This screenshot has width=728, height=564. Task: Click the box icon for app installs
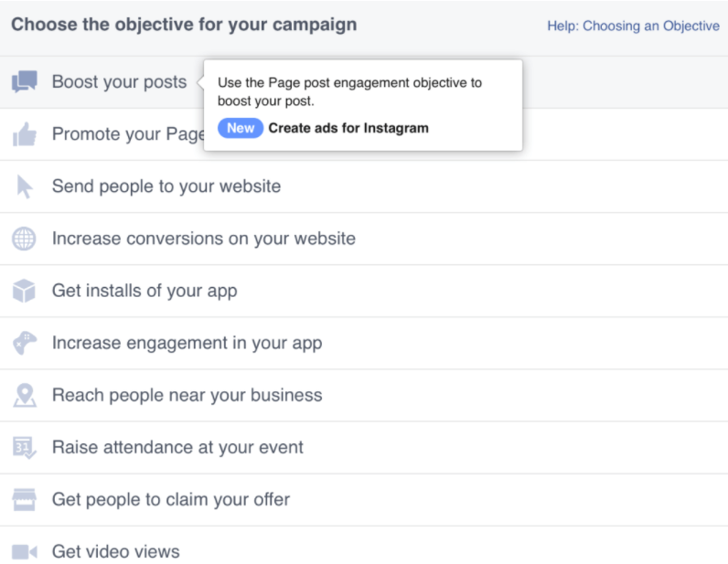tap(25, 292)
